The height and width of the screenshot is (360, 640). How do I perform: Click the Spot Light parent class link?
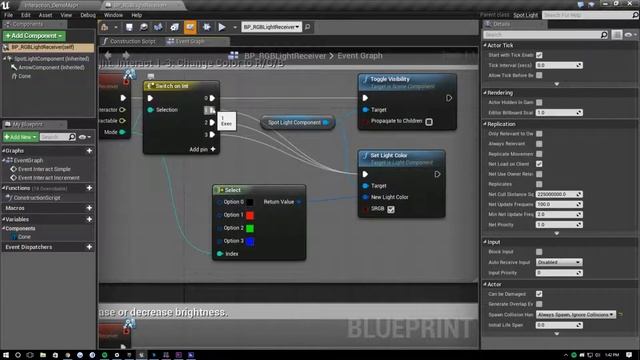(x=526, y=15)
